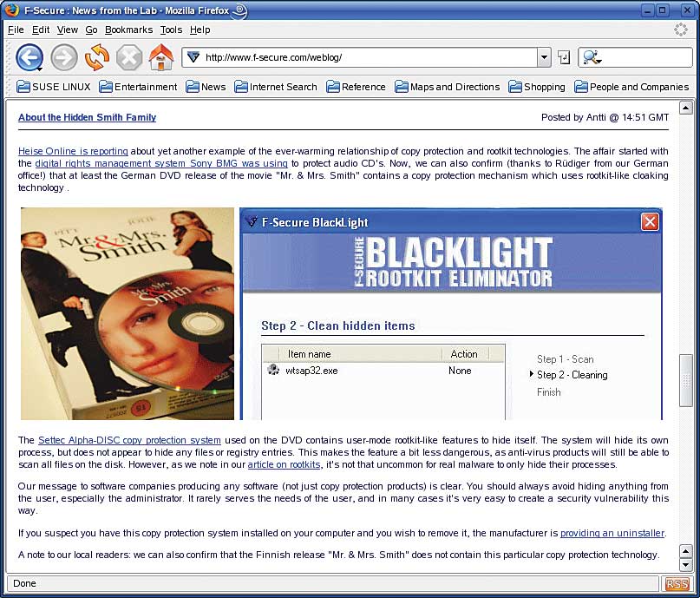Screen dimensions: 700x598
Task: Click the Firefox logo in title bar
Action: (11, 10)
